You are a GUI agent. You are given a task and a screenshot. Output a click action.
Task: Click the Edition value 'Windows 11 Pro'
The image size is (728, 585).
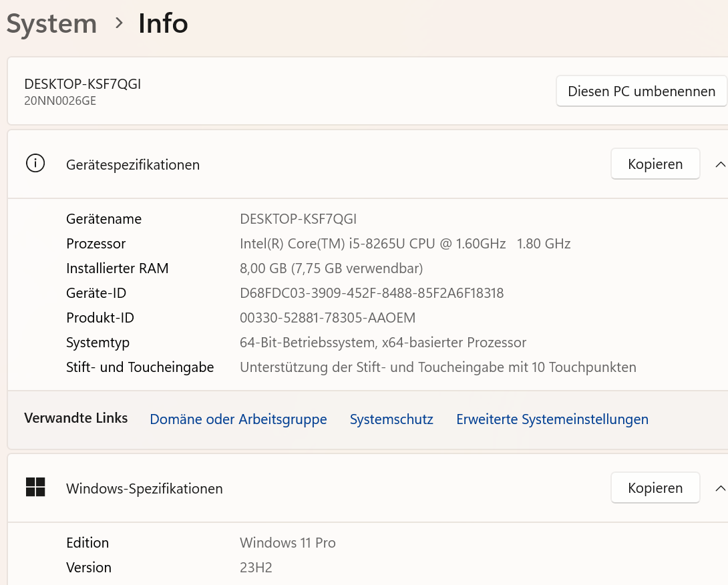pos(287,543)
